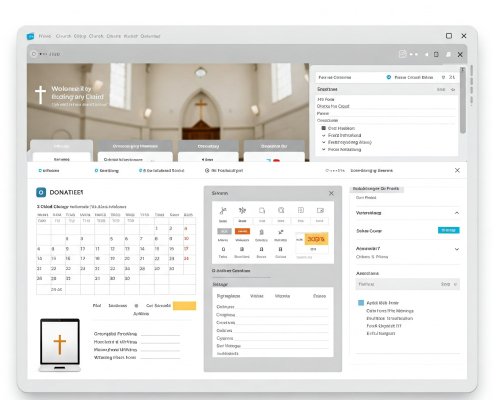Toggle the blue checkbox in right panel list

click(361, 303)
